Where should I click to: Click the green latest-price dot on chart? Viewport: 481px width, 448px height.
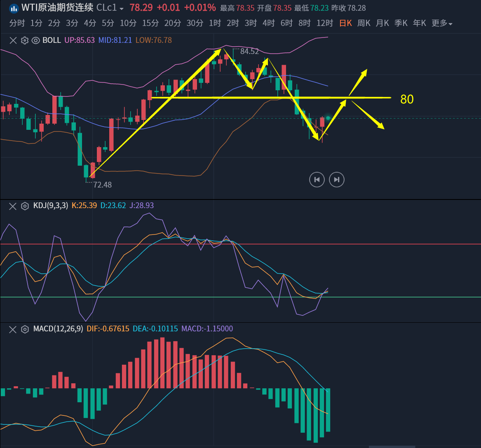click(x=328, y=118)
